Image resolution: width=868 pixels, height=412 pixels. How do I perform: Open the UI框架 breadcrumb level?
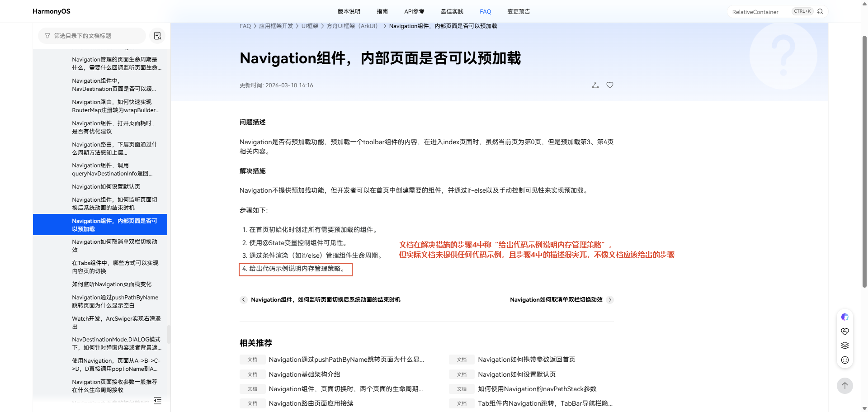tap(310, 26)
